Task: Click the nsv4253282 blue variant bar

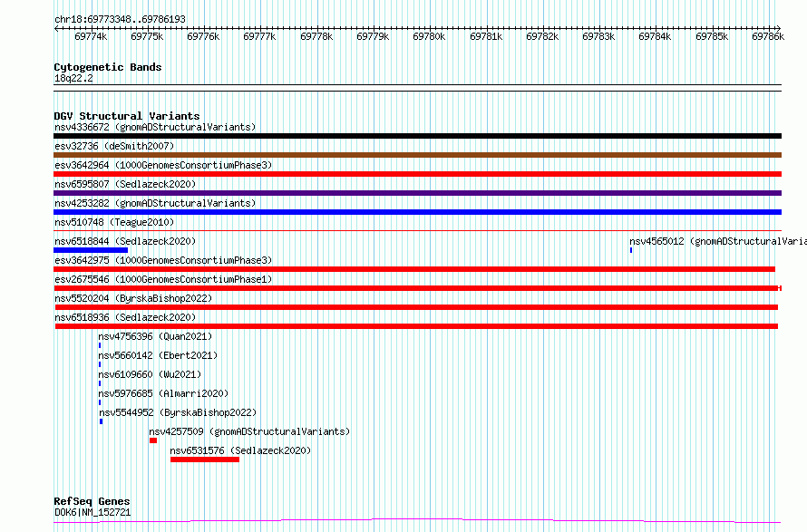Action: tap(417, 212)
